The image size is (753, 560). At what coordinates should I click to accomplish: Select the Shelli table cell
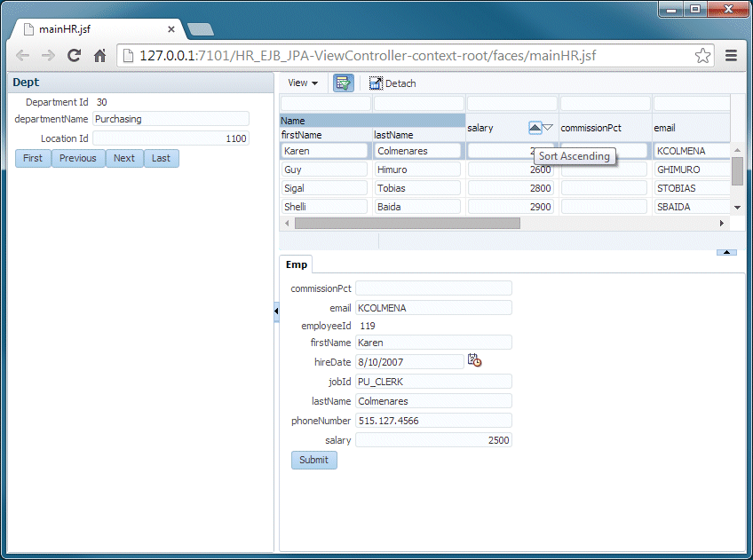(x=325, y=207)
